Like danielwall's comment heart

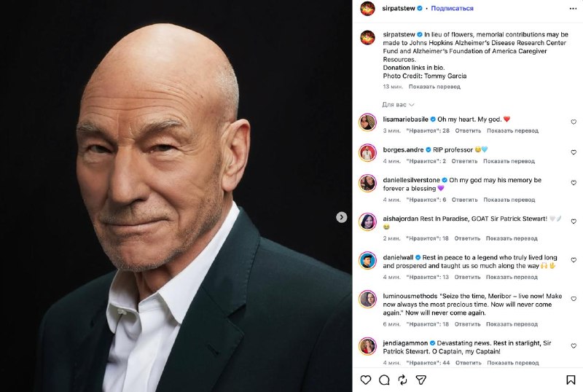click(x=574, y=260)
